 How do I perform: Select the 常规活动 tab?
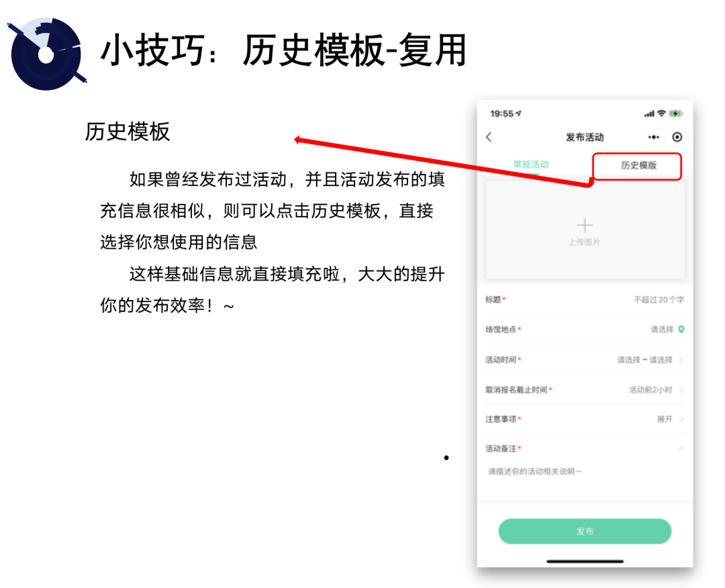(531, 164)
